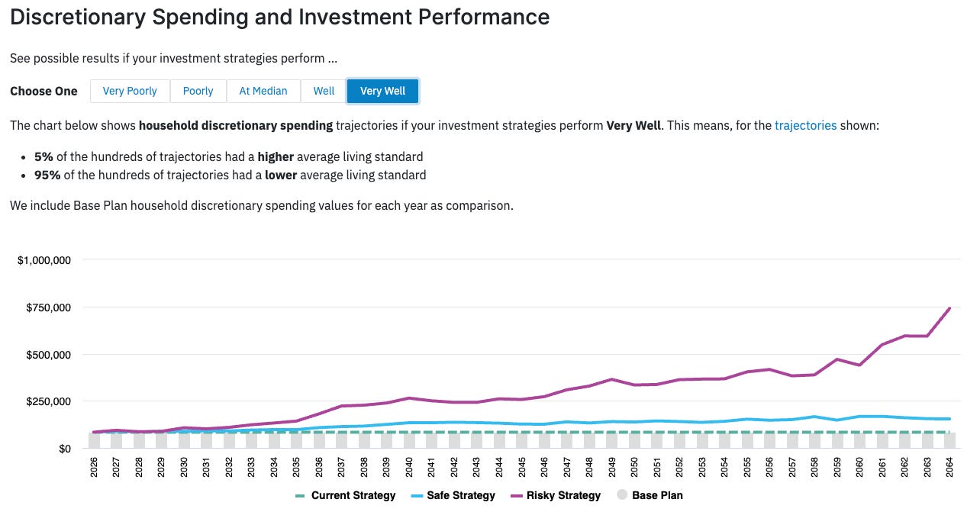Click the 2040 x-axis year label

[x=408, y=466]
